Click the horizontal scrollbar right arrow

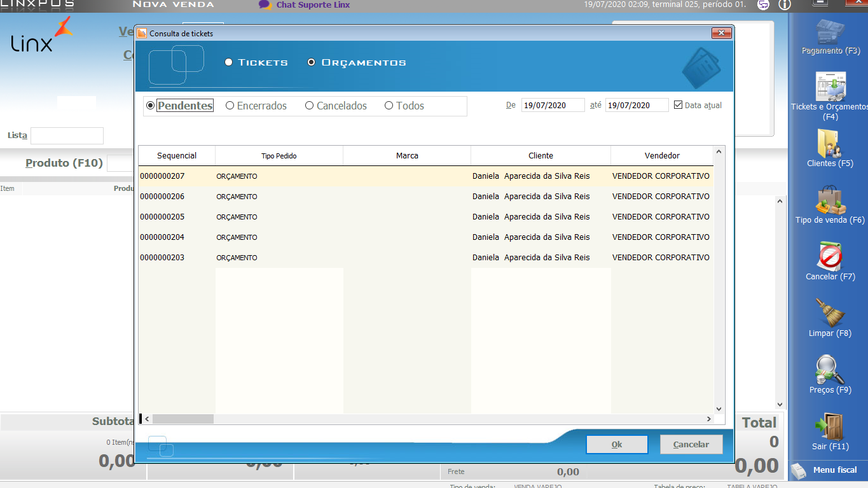click(709, 419)
